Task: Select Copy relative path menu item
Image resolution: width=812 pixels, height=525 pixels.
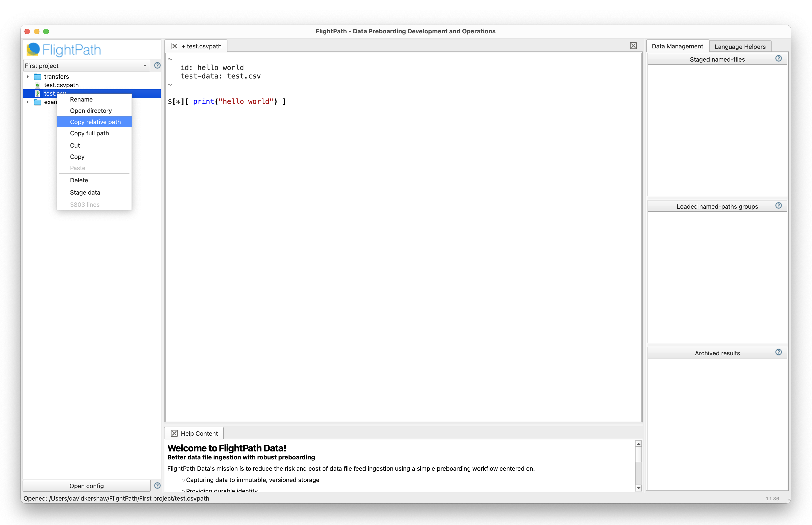Action: [x=95, y=122]
